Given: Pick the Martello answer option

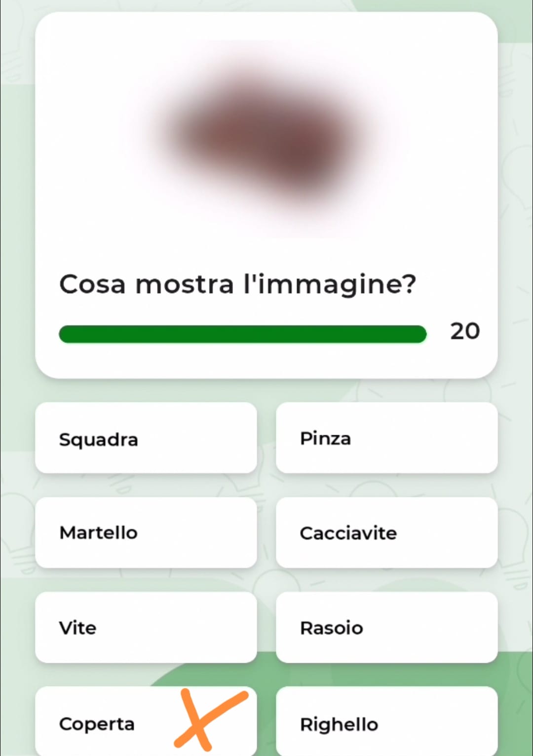Looking at the screenshot, I should [146, 533].
